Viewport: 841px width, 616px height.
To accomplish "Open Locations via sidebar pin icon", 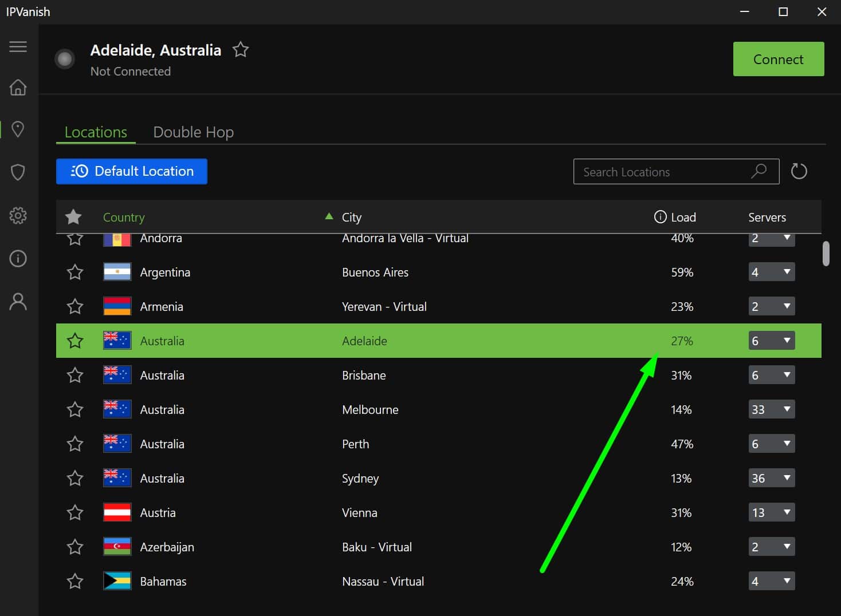I will click(18, 129).
